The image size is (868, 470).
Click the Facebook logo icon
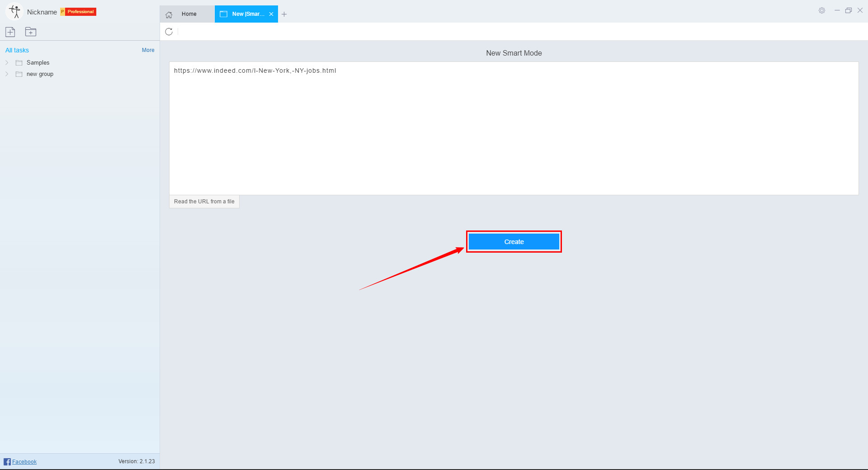[7, 461]
